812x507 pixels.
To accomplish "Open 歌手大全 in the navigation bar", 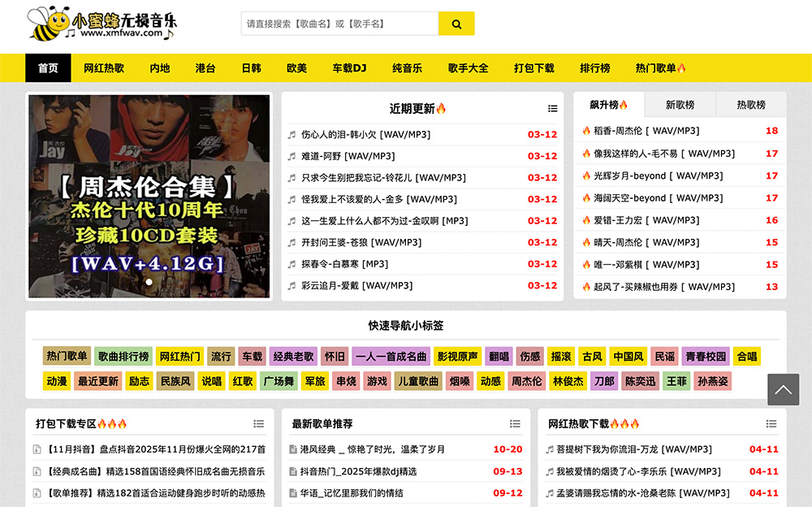I will pos(468,68).
